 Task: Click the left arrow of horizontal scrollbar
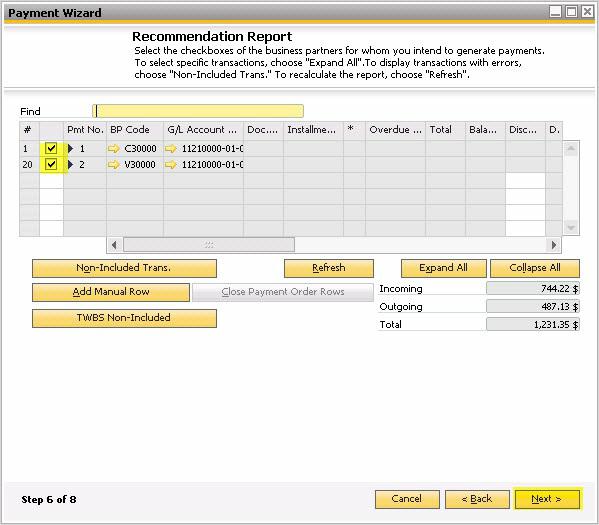(114, 245)
